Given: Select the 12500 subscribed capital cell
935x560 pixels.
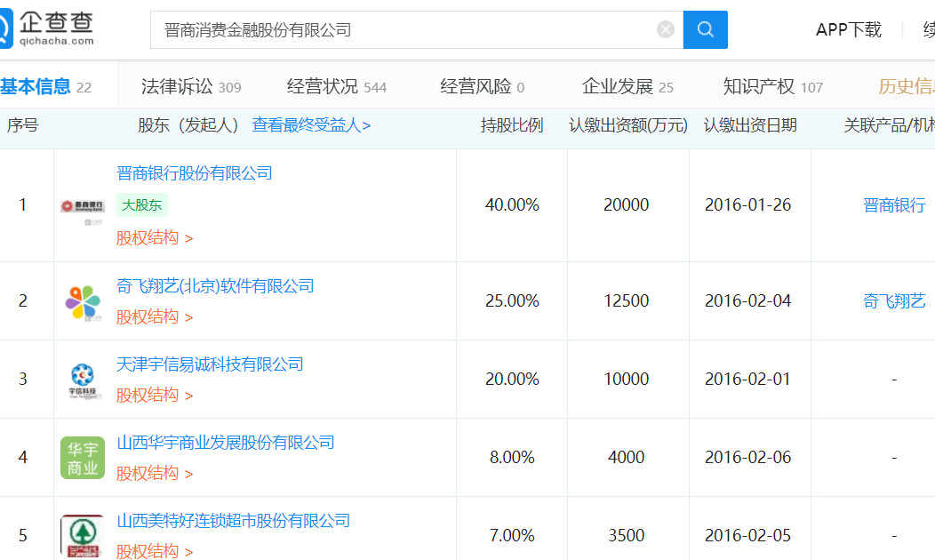Looking at the screenshot, I should coord(626,301).
